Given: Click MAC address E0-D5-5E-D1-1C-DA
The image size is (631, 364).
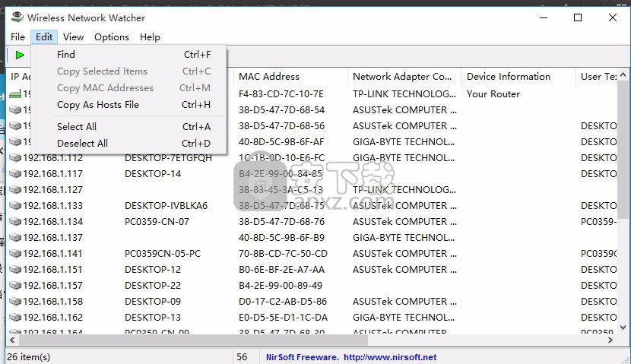Looking at the screenshot, I should pos(284,318).
